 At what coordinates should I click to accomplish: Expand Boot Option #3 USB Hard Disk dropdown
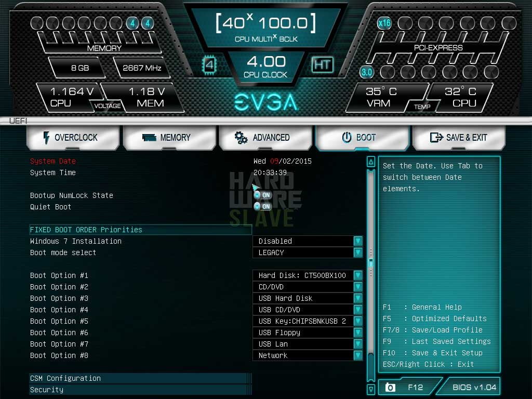tap(308, 298)
